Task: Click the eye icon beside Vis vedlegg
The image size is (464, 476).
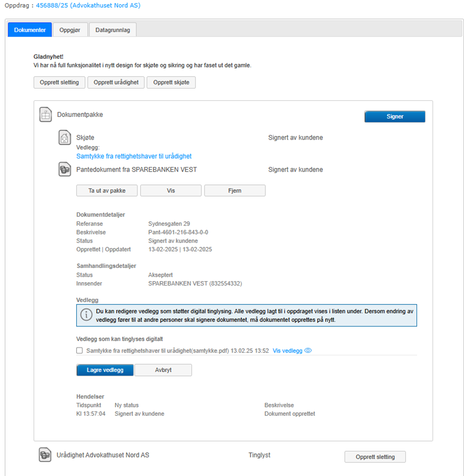Action: 308,350
